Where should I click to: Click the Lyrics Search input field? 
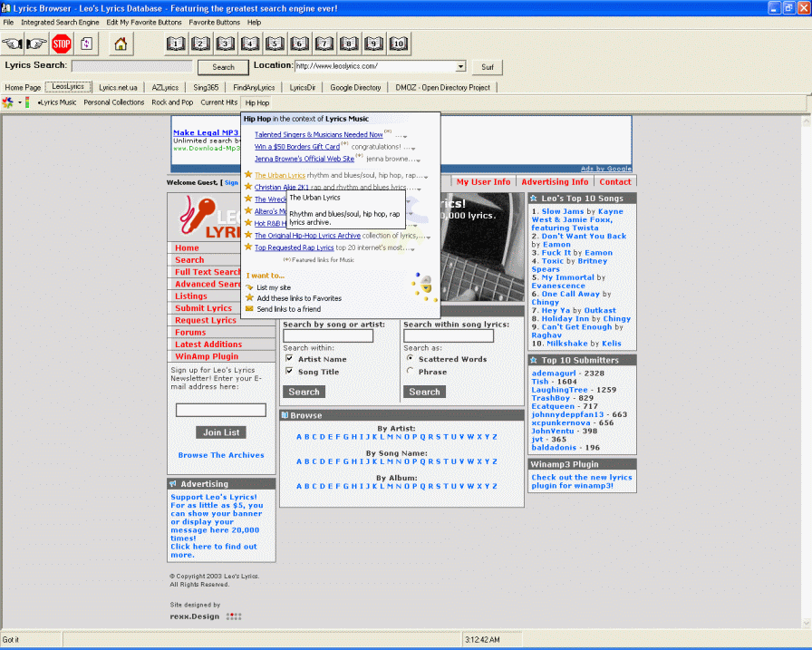click(132, 66)
